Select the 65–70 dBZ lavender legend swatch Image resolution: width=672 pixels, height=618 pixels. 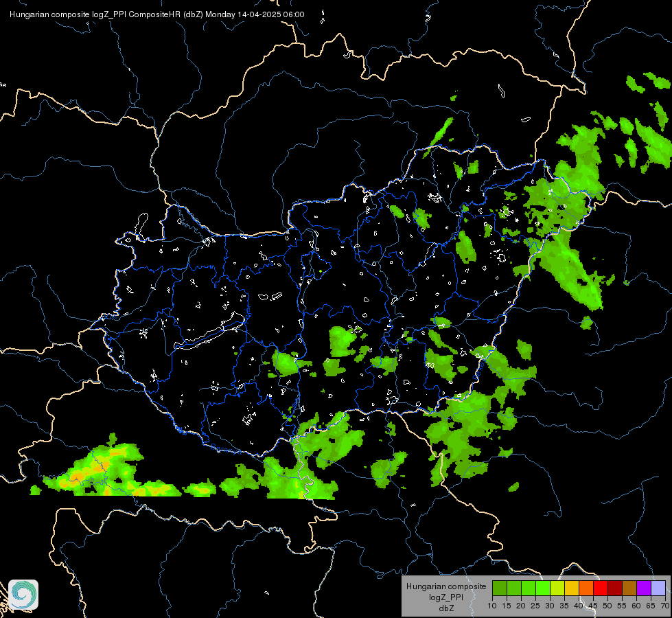tap(658, 588)
